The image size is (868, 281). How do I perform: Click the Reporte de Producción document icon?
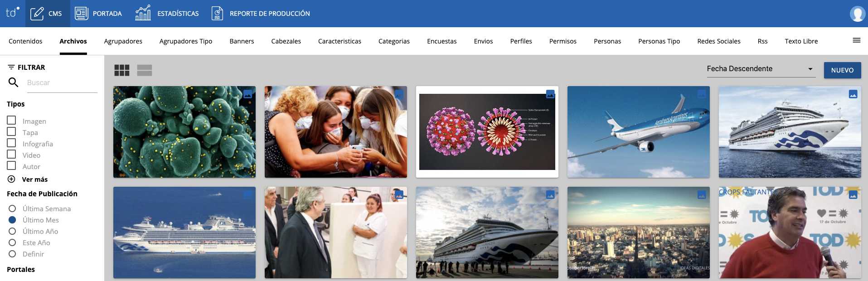(218, 14)
